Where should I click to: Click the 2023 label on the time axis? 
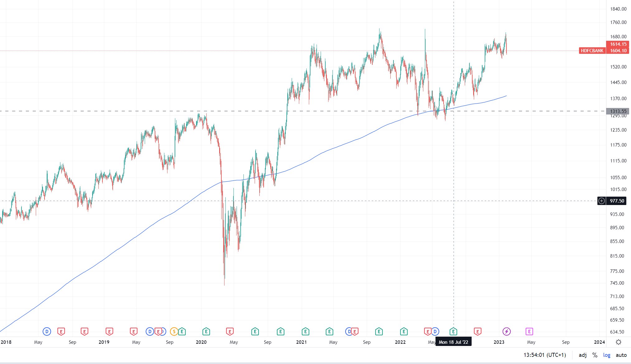pyautogui.click(x=499, y=342)
